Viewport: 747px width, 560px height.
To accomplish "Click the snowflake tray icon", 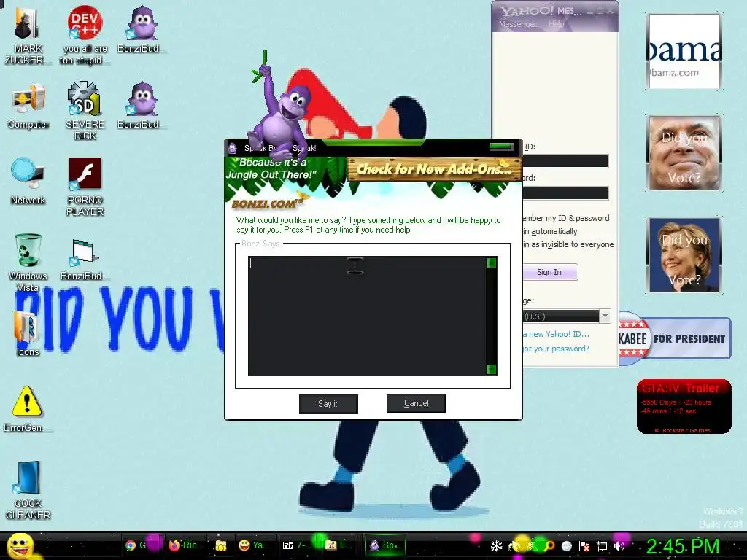I will 496,545.
